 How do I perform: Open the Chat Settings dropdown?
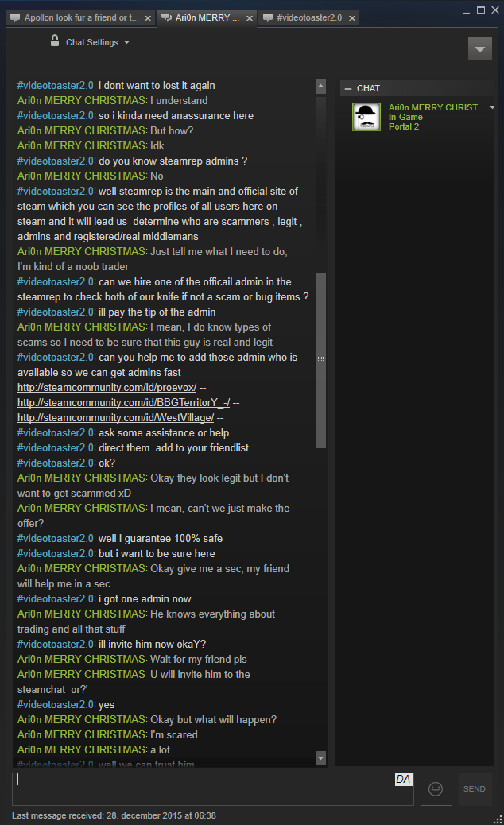point(97,42)
